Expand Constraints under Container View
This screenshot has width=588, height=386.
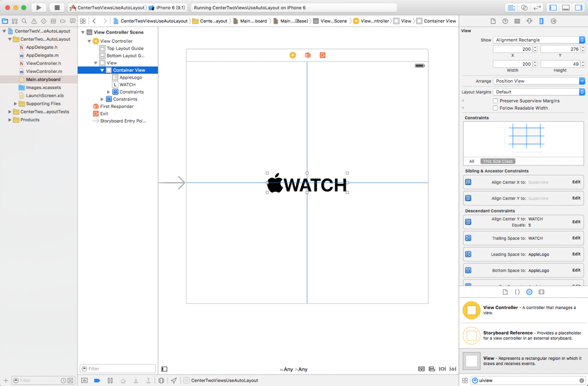109,92
